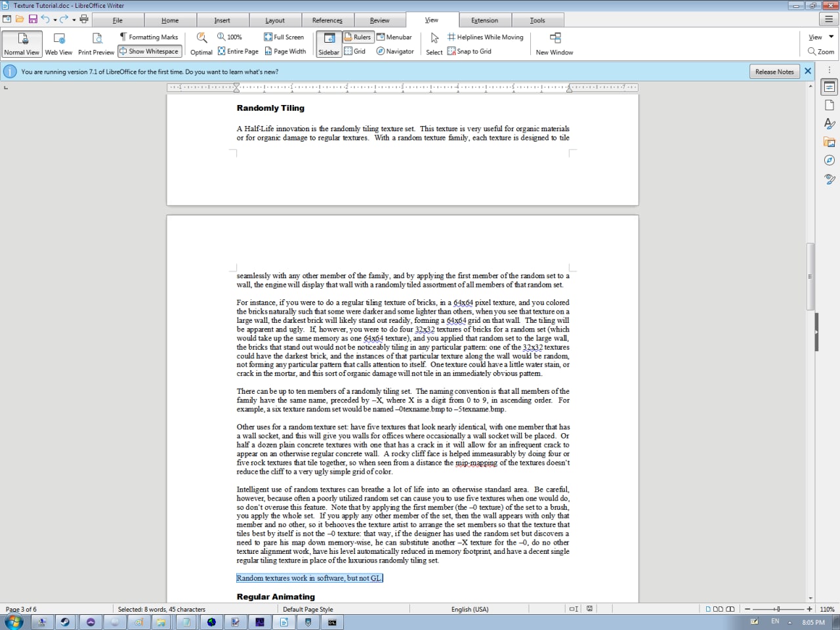This screenshot has height=630, width=840.
Task: Open the Sidebar Navigator deck
Action: coord(829,160)
